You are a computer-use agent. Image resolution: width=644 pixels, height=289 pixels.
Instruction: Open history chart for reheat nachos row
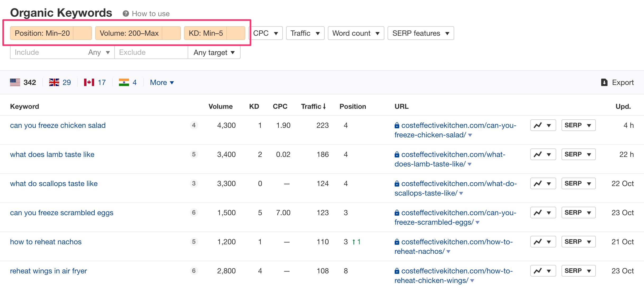click(x=543, y=242)
